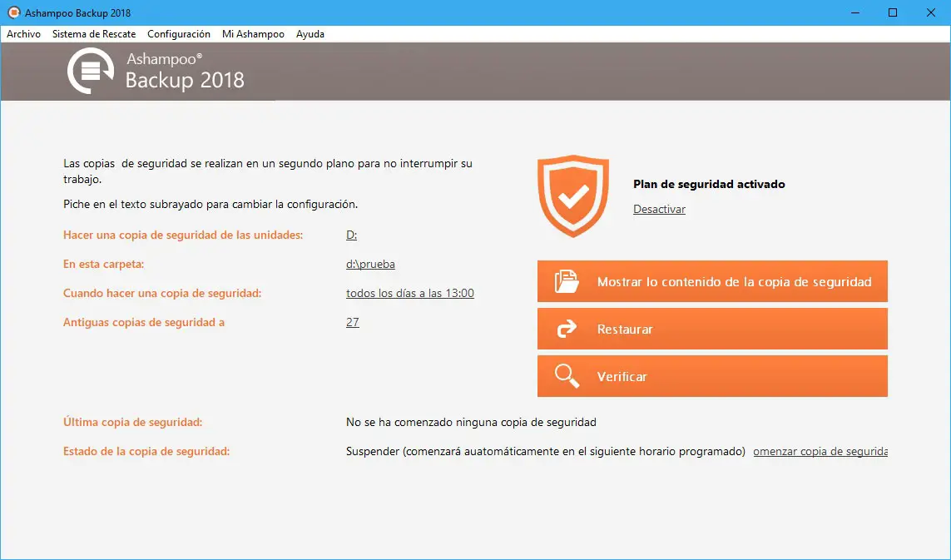
Task: Click the Restaurar button
Action: pos(712,329)
